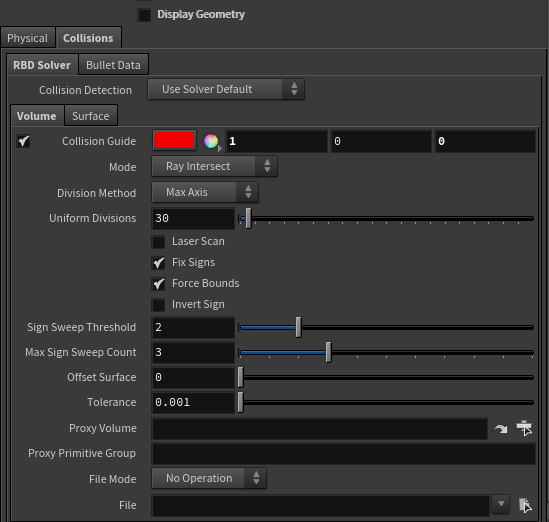This screenshot has width=549, height=522.
Task: Click the Offset Surface slider handle
Action: pos(241,377)
